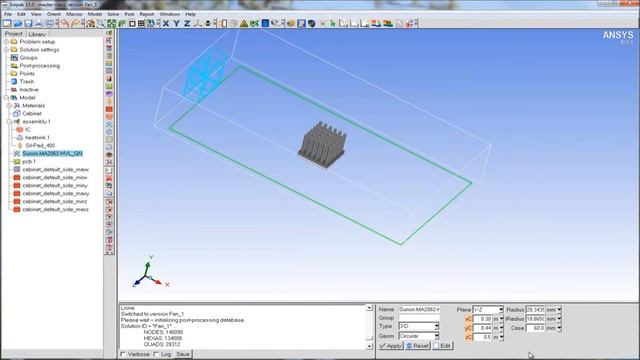Open the xC unit dropdown
This screenshot has width=640, height=360.
click(x=501, y=319)
